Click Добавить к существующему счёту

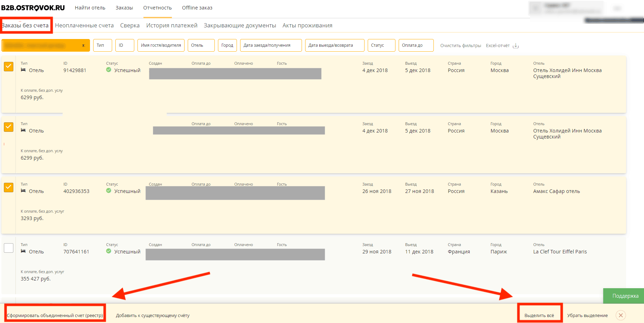click(x=153, y=315)
